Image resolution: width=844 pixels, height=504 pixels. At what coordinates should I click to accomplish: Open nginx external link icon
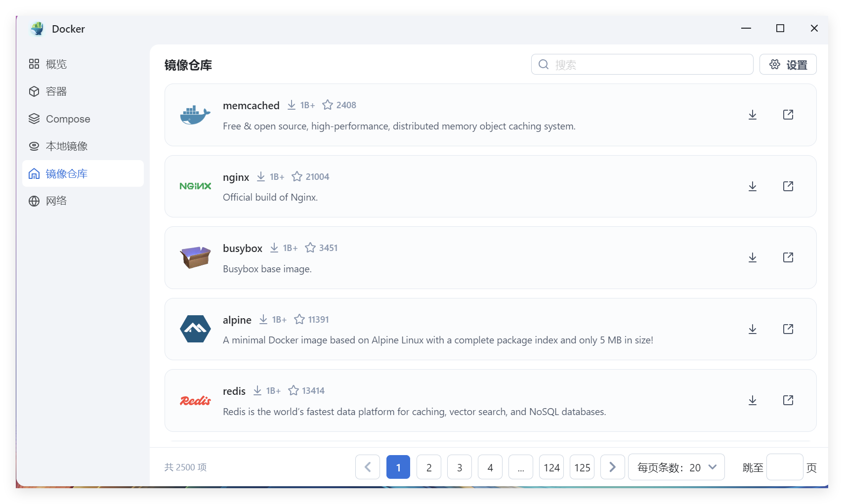pos(788,186)
